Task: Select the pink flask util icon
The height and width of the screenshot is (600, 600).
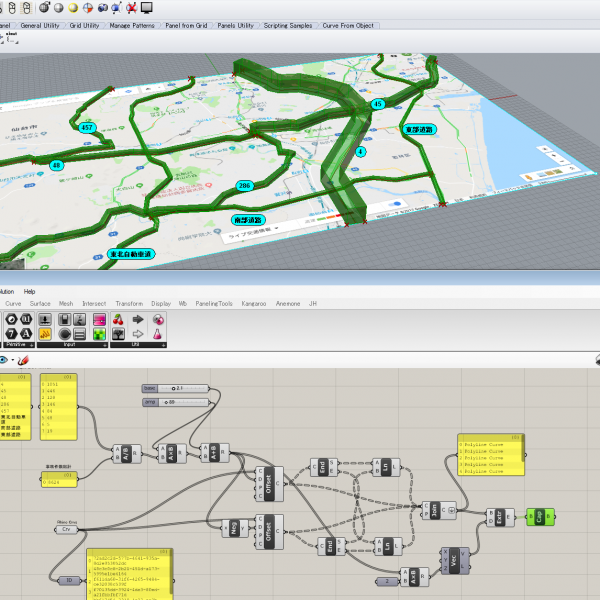Action: point(157,334)
